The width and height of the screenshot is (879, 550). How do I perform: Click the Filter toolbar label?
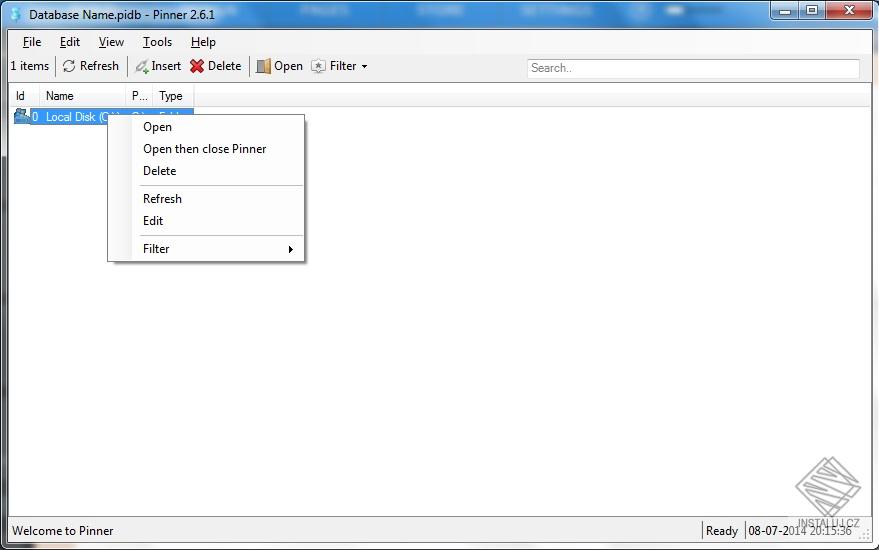[343, 66]
